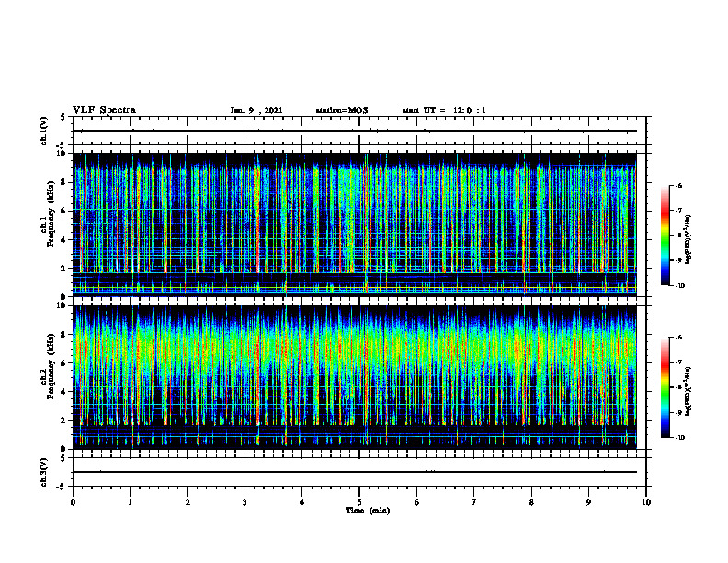Click the time axis tick label "9"
This screenshot has height=563, width=728.
pyautogui.click(x=588, y=502)
